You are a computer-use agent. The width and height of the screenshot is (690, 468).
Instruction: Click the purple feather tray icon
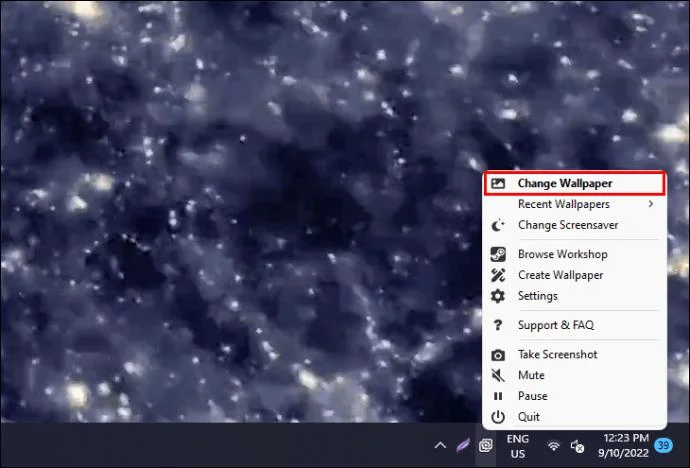click(463, 446)
